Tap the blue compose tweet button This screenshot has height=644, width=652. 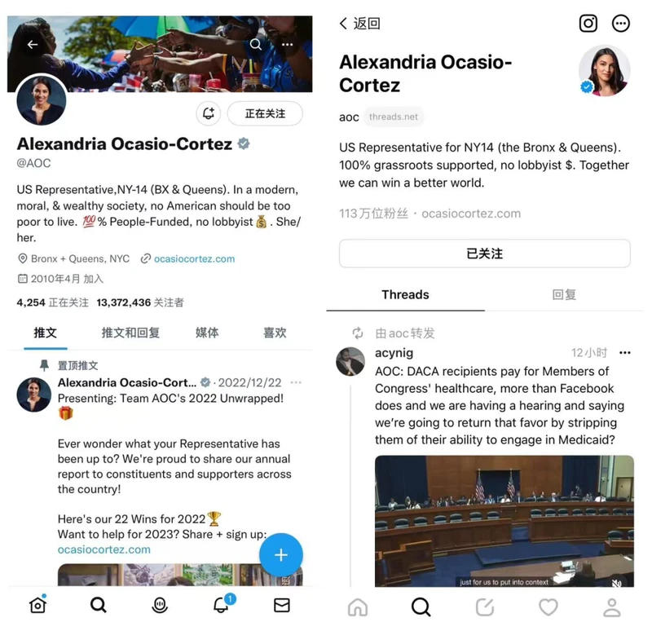point(281,555)
